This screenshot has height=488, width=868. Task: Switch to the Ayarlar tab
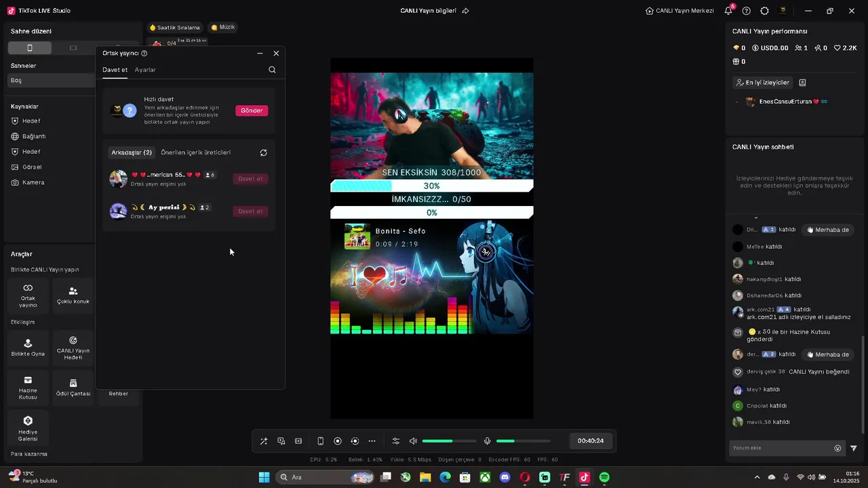145,70
